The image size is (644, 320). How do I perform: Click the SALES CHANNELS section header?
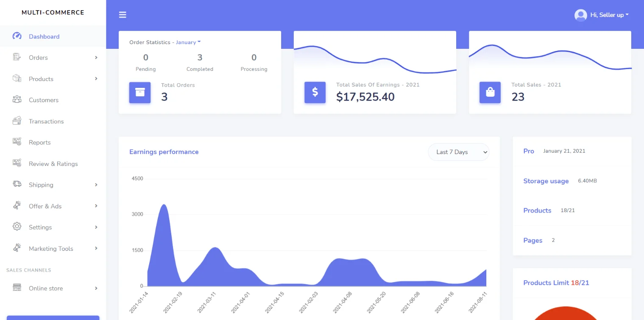(x=29, y=270)
